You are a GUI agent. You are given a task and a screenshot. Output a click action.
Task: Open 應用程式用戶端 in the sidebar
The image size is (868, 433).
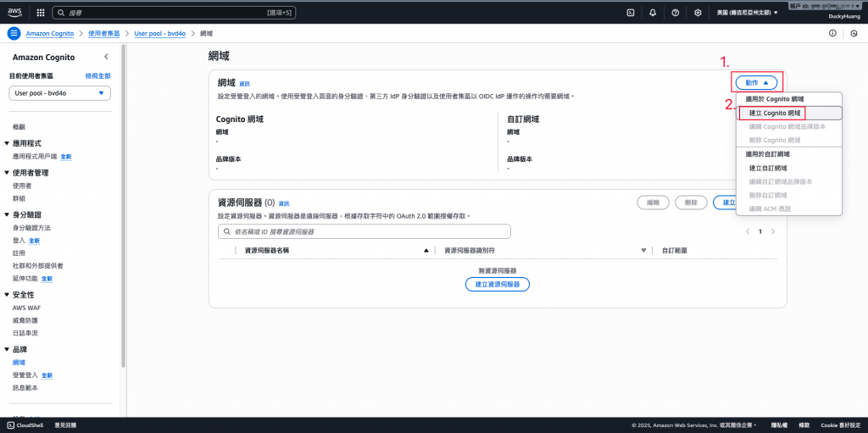[34, 157]
